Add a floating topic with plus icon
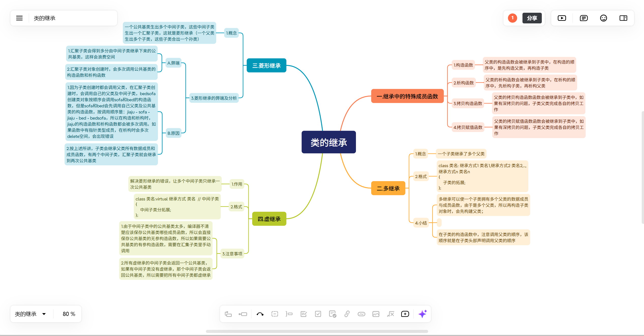Screen dimensions: 644x336 405,314
